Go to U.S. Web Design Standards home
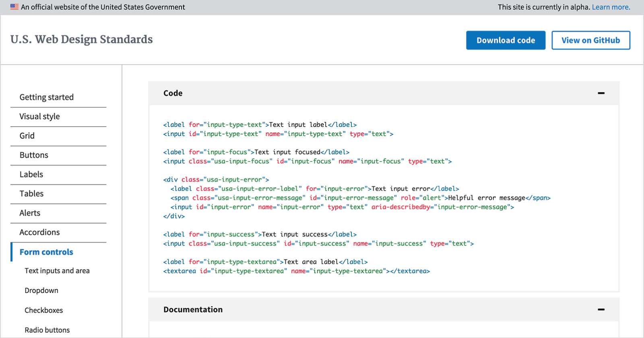 [x=82, y=39]
